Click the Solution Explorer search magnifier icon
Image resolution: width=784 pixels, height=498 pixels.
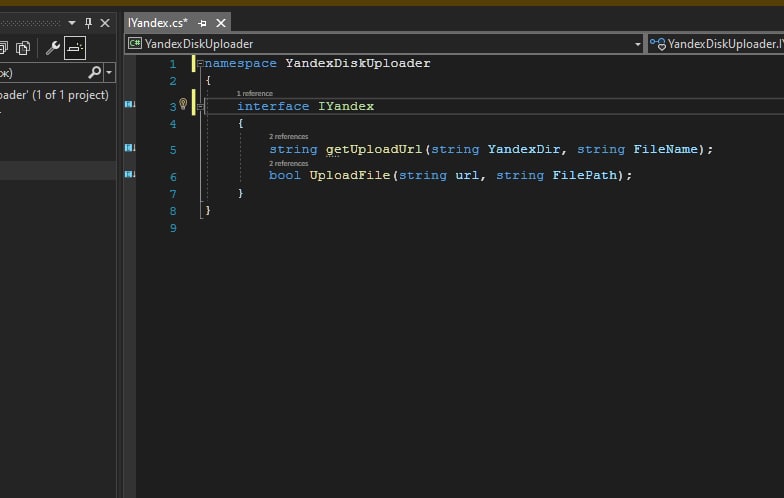click(x=94, y=72)
